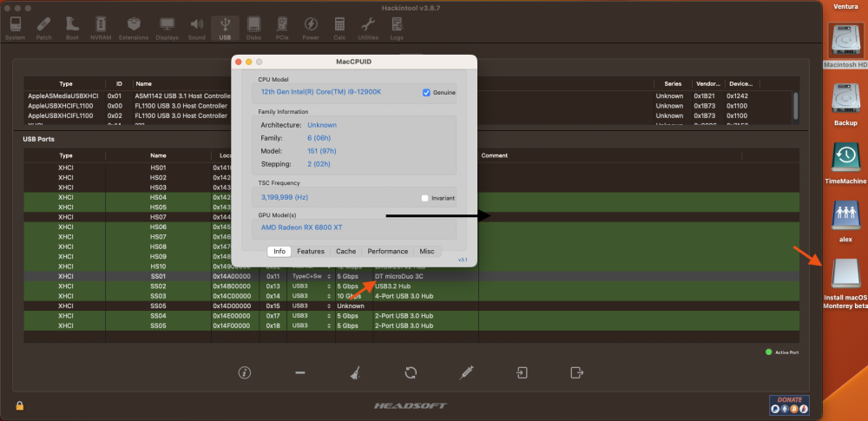This screenshot has height=421, width=868.
Task: Open the NVRAM section
Action: tap(101, 29)
